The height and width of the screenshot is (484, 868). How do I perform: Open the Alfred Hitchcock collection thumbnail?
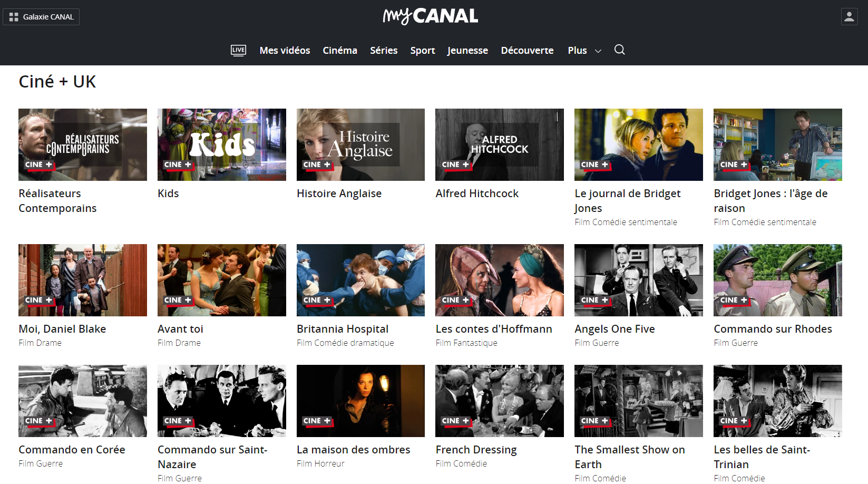click(x=500, y=144)
